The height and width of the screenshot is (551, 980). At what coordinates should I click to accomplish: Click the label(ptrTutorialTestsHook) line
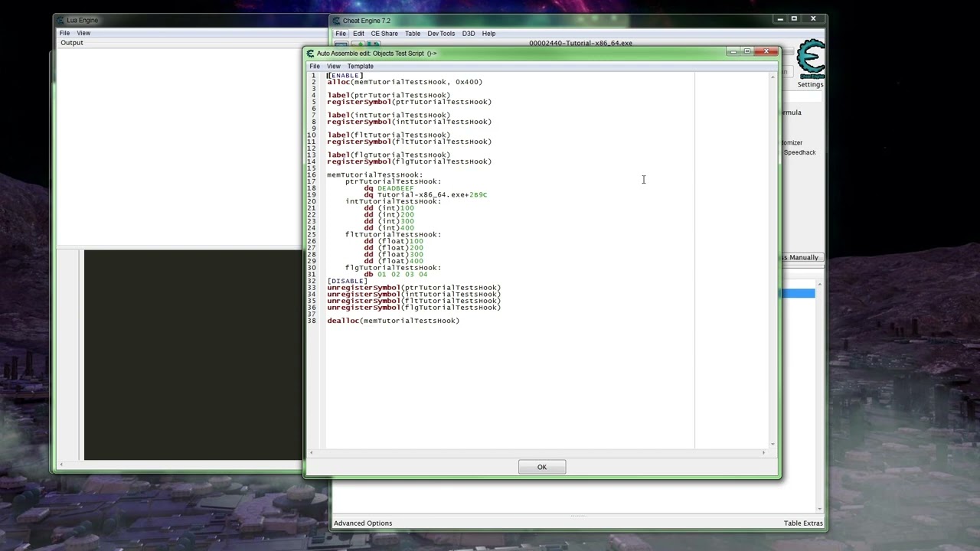point(389,96)
